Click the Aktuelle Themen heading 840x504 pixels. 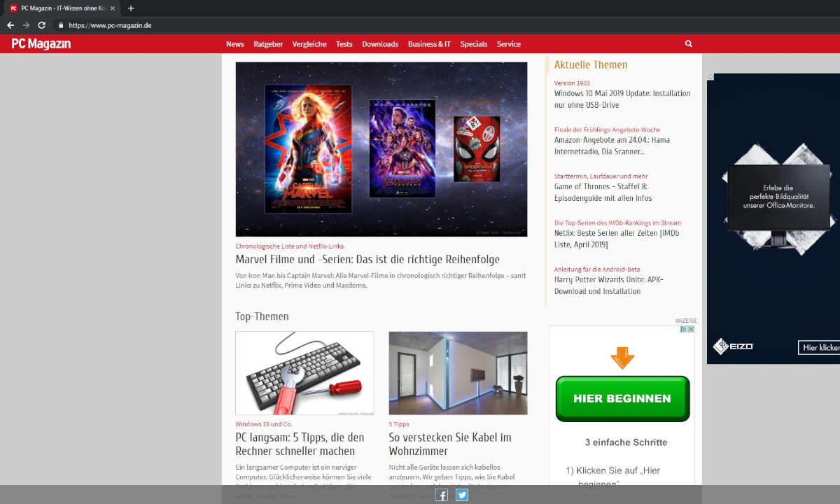pyautogui.click(x=591, y=64)
